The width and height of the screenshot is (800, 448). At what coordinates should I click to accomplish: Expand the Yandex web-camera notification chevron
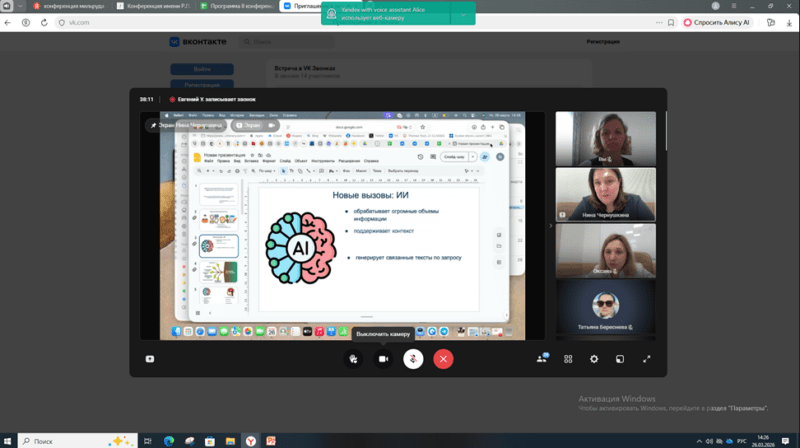[x=463, y=15]
